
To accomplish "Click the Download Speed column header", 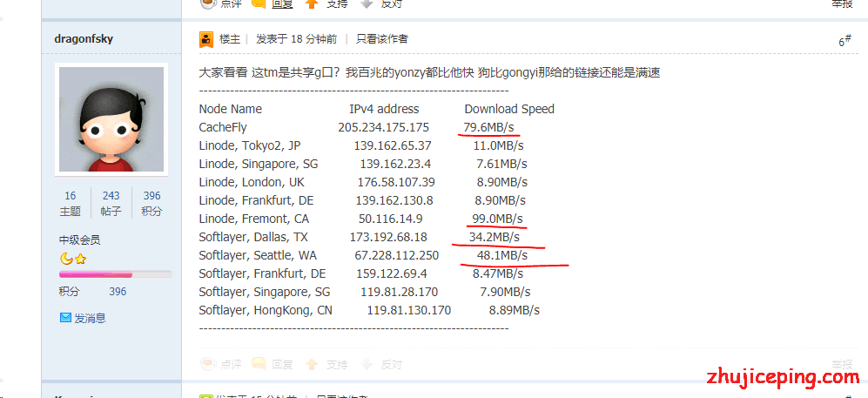I will click(x=509, y=109).
